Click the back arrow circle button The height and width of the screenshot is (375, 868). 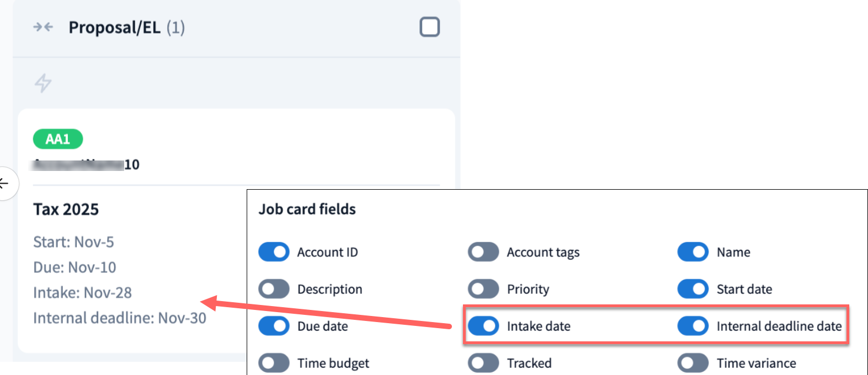pos(6,184)
